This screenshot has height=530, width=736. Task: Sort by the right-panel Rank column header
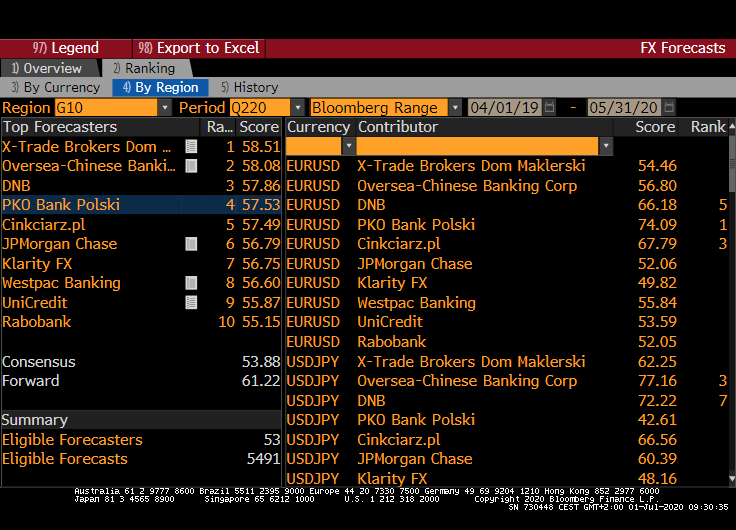tap(708, 127)
